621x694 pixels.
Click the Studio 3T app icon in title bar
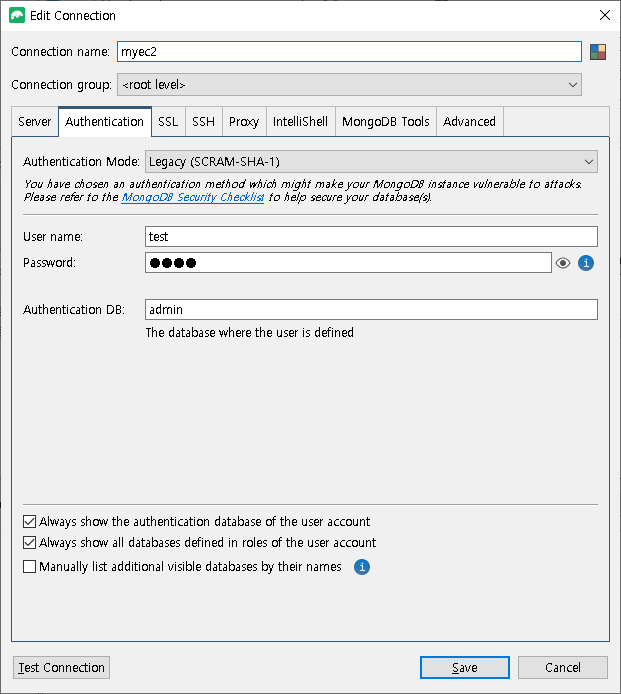[x=17, y=15]
